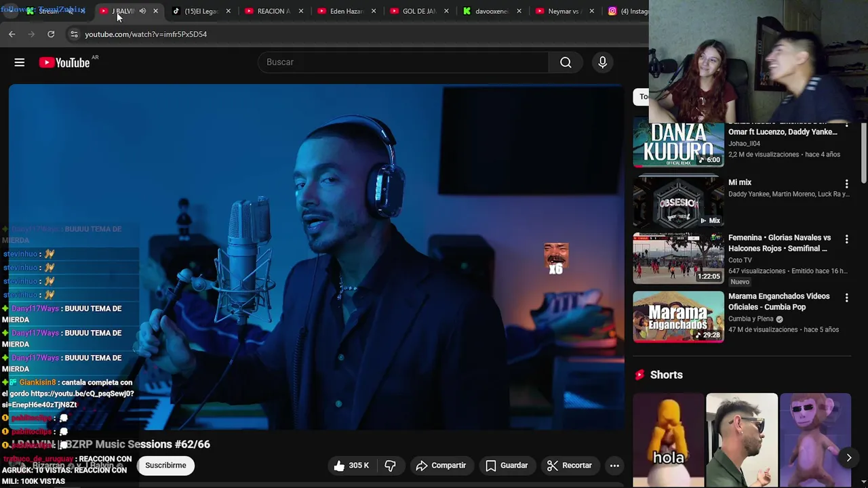Click the page vertical scrollbar
This screenshot has width=868, height=488.
click(x=864, y=152)
